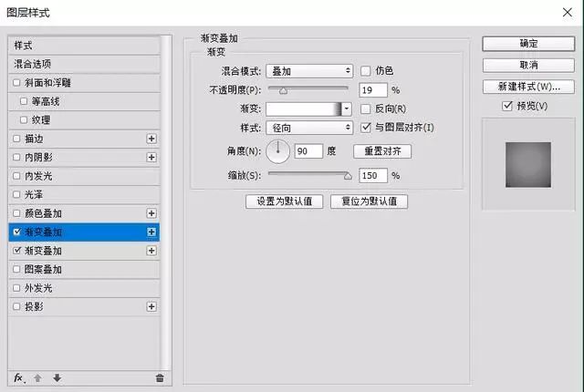Click the gradient preview swatch
The width and height of the screenshot is (584, 392).
point(304,109)
